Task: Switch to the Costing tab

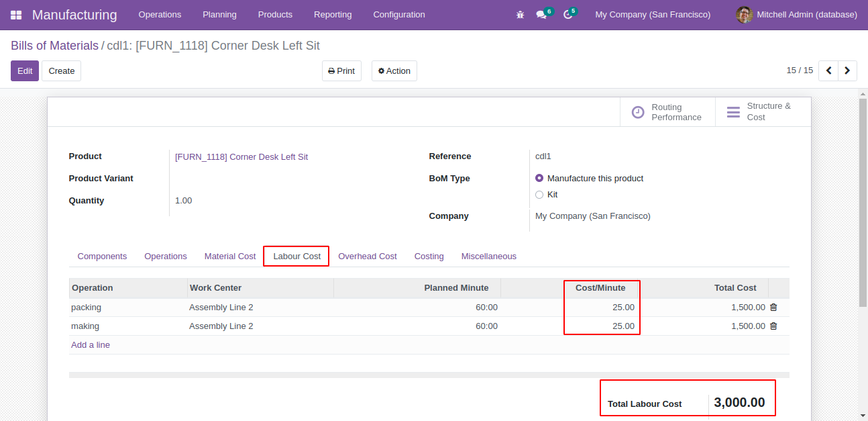Action: click(x=429, y=256)
